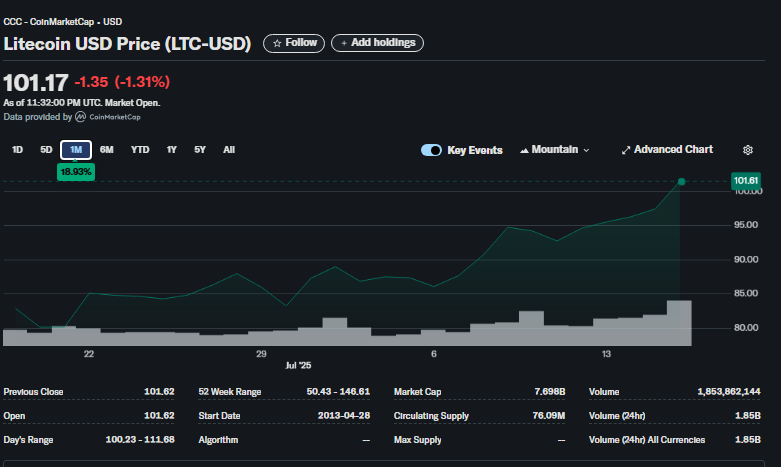781x467 pixels.
Task: Click the Start Date value 2013-04-28
Action: coord(344,415)
